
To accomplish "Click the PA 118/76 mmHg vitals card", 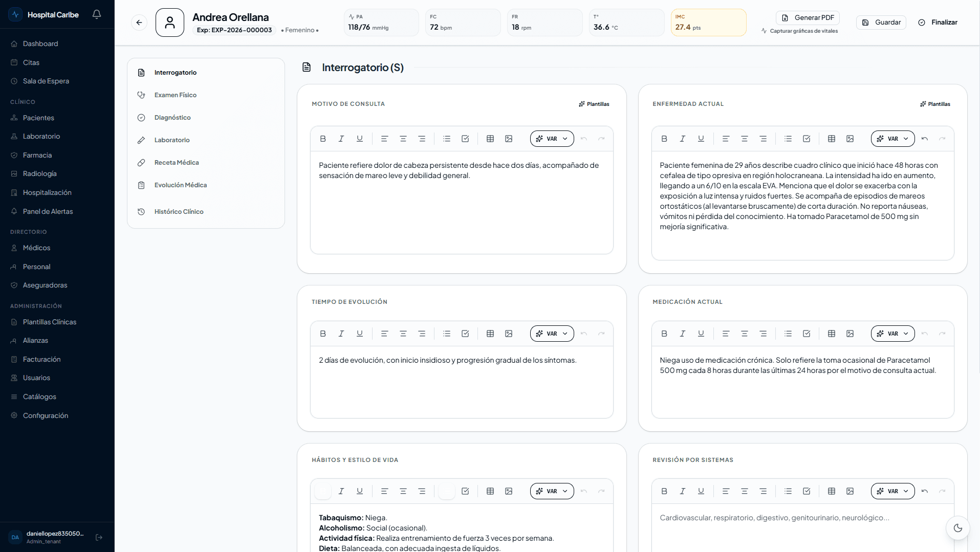I will point(381,23).
